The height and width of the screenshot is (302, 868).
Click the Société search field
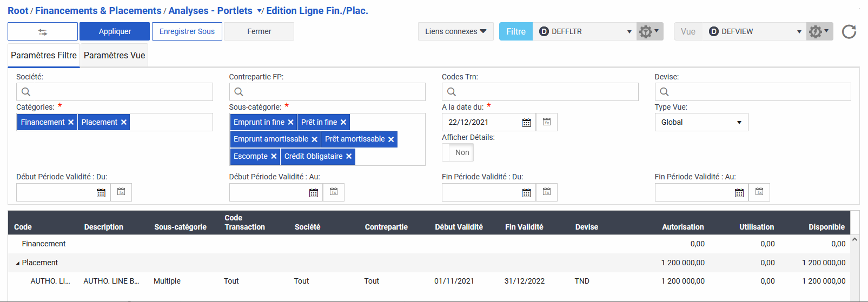coord(115,92)
